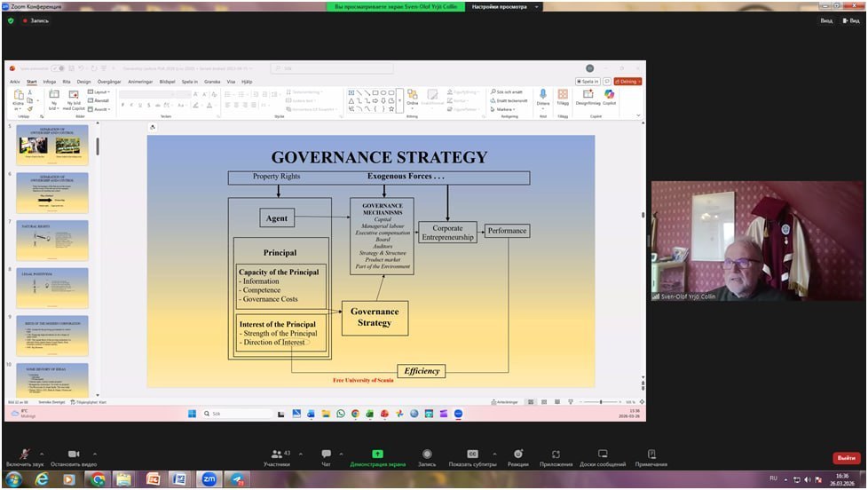Click the green Share Screen icon
Screen dimensions: 868x490
click(x=377, y=454)
